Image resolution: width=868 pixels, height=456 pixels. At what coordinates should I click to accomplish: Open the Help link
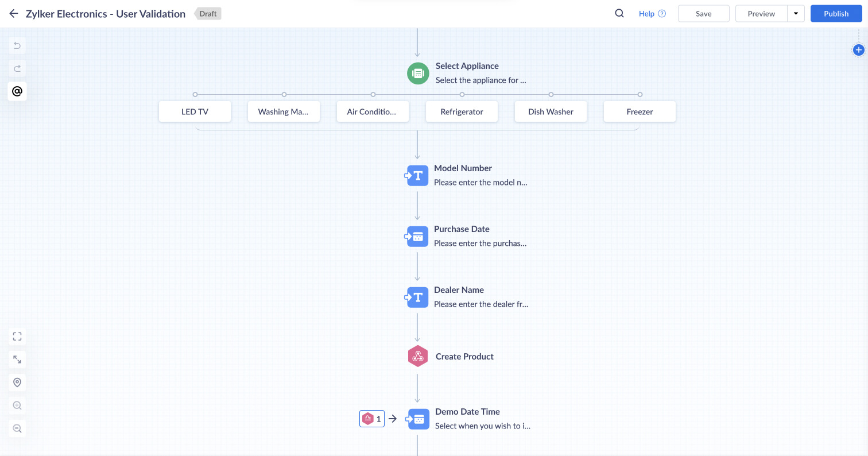(x=646, y=14)
